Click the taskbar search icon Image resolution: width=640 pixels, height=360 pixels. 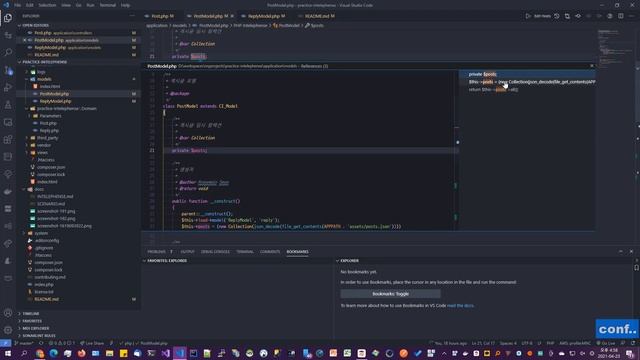pos(24,353)
